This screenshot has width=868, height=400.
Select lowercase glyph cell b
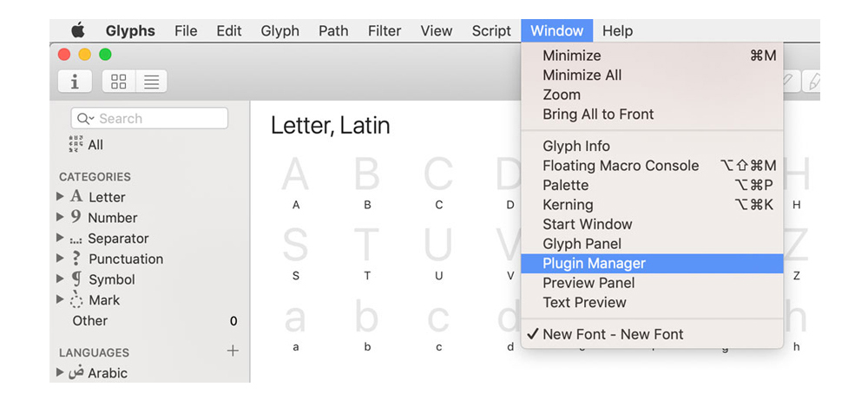[x=367, y=325]
